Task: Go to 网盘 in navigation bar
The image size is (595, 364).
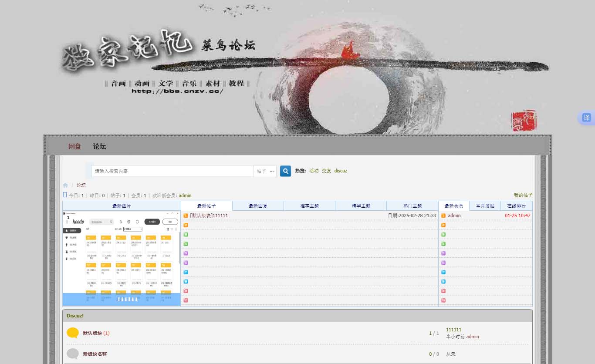Action: click(x=74, y=146)
